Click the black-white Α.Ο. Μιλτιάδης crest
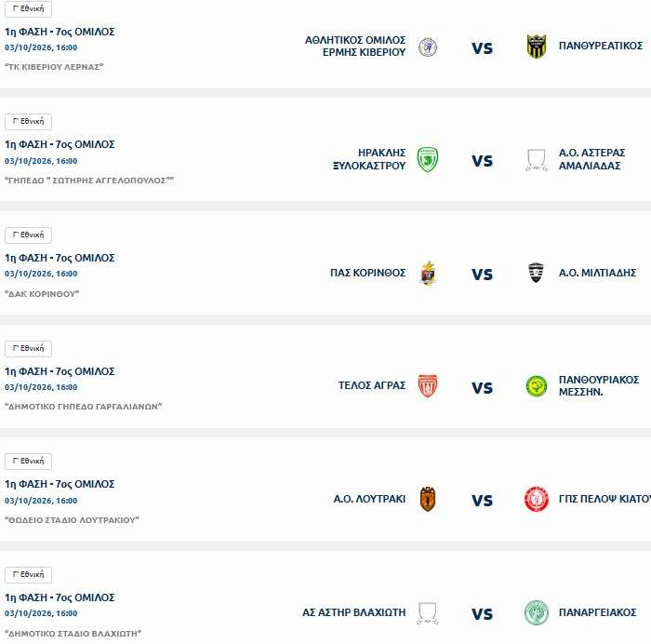This screenshot has height=644, width=651. [x=536, y=273]
